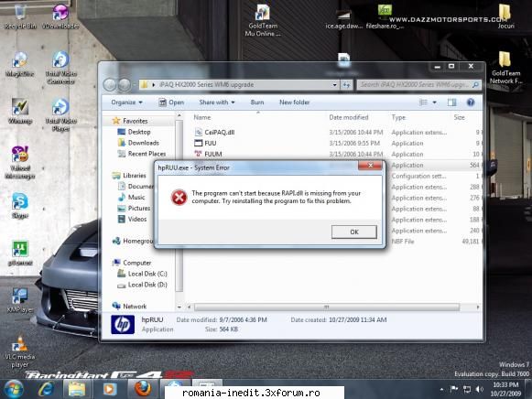Open Internet Explorer from the taskbar
Viewport: 532px width, 399px height.
46,389
